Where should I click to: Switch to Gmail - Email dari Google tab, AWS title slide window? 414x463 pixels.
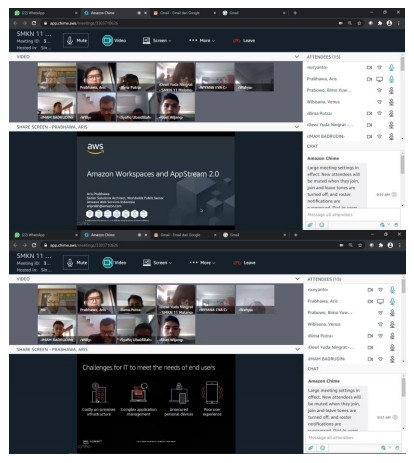(184, 13)
